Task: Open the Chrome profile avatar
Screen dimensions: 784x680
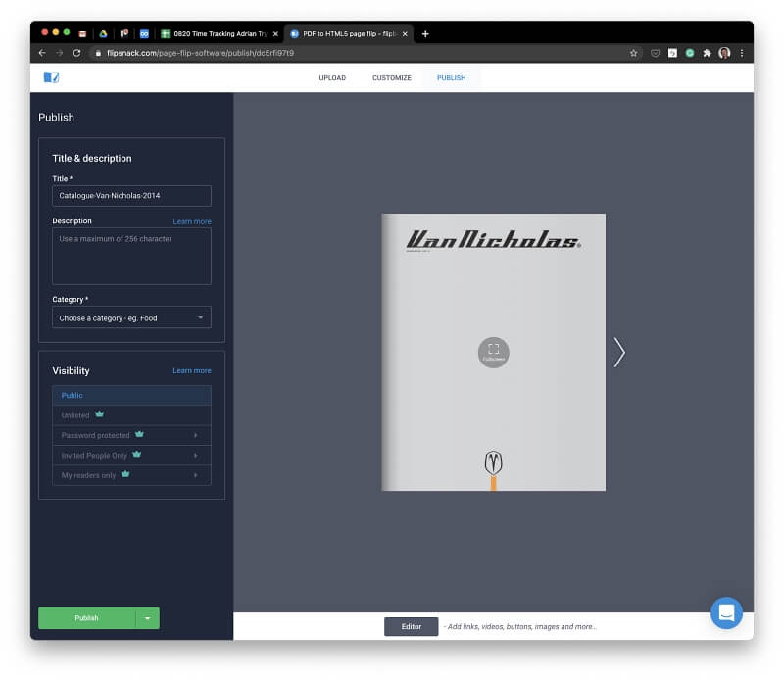Action: (724, 53)
